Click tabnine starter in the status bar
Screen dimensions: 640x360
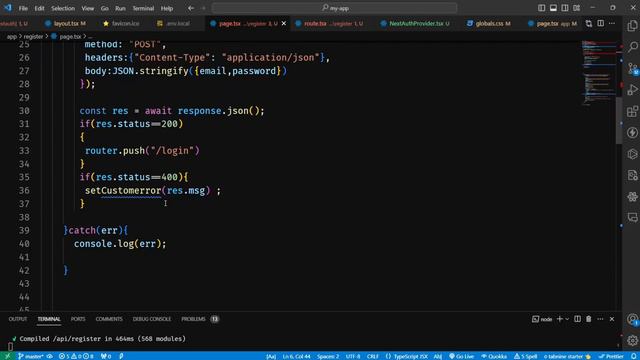567,356
